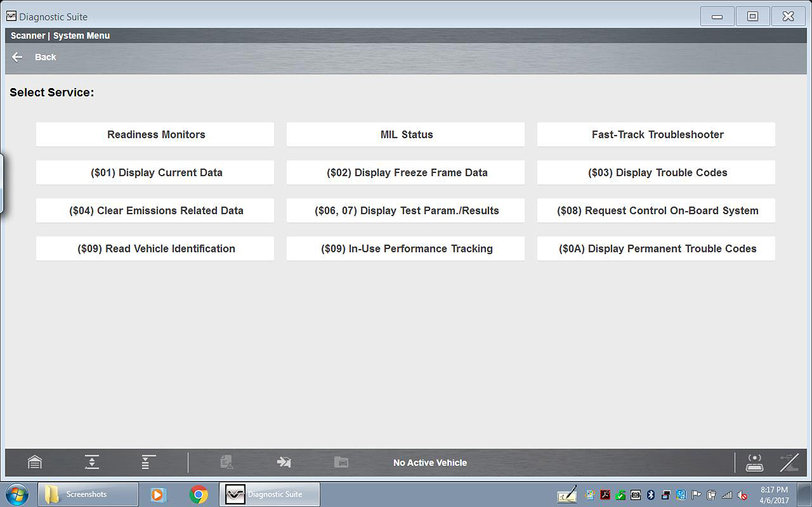Click the wireless scan module status icon
This screenshot has height=507, width=812.
(754, 462)
